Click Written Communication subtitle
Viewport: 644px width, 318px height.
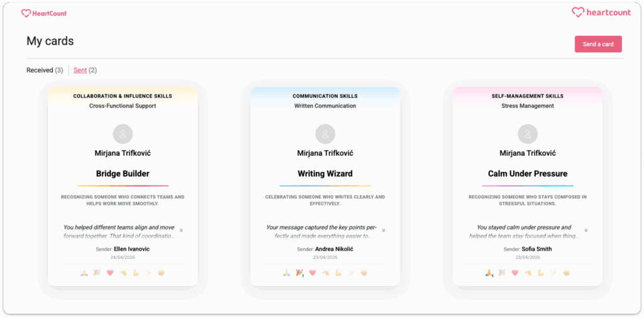tap(325, 106)
